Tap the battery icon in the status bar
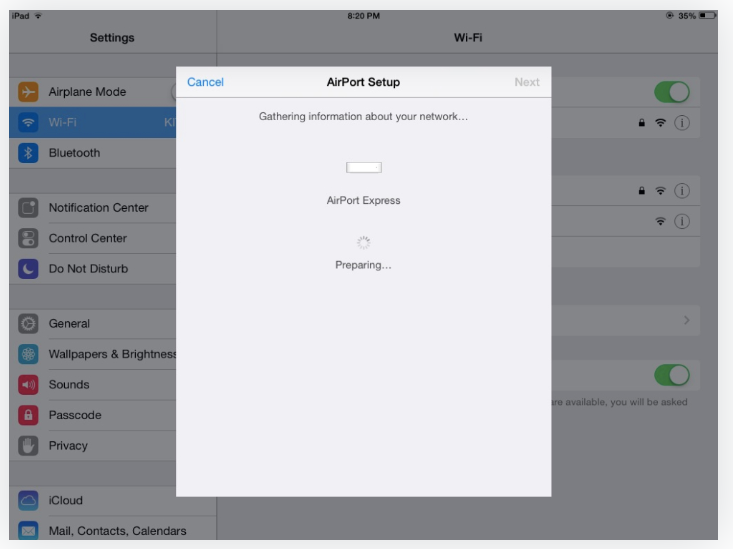The height and width of the screenshot is (549, 733). tap(707, 16)
